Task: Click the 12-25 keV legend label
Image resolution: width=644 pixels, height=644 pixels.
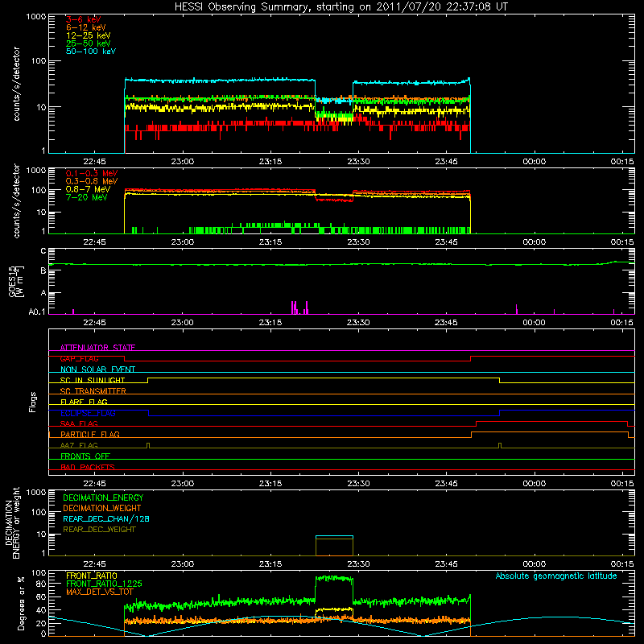Action: 89,35
